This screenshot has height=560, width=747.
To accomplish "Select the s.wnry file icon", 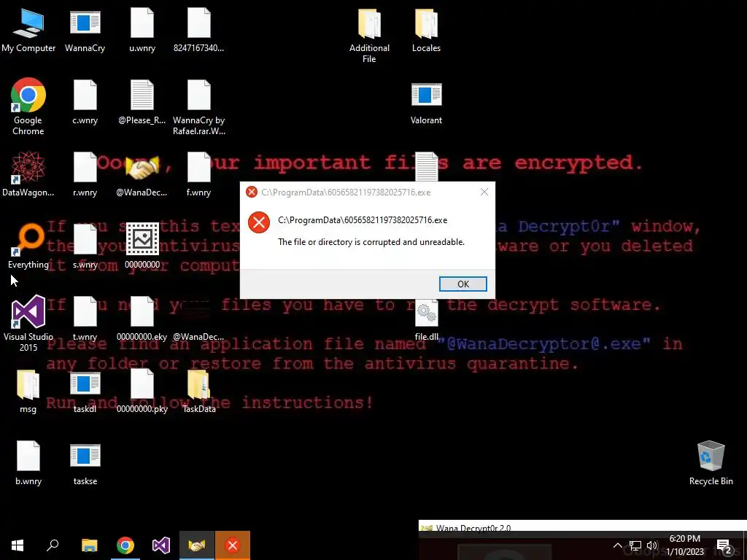I will tap(85, 246).
